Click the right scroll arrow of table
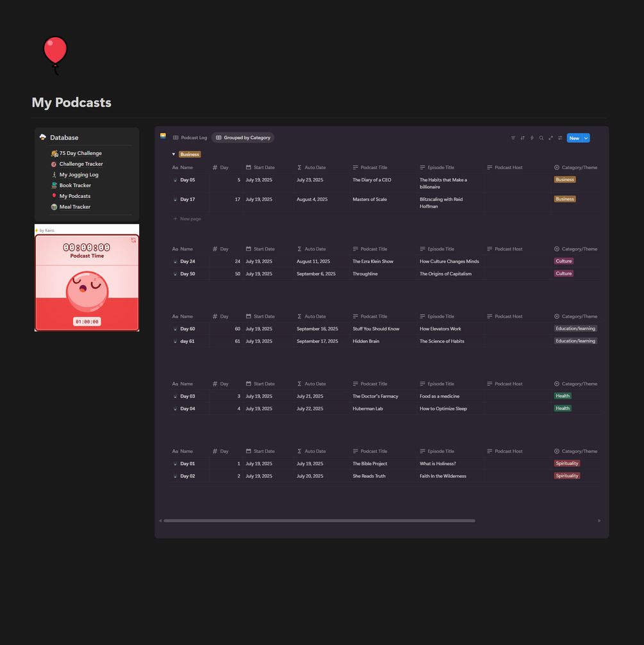This screenshot has width=644, height=645. [599, 521]
